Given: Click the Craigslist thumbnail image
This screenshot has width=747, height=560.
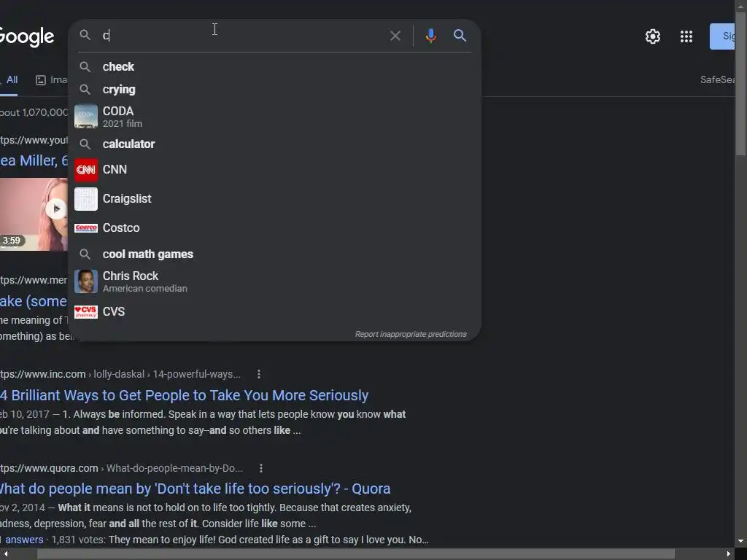Looking at the screenshot, I should point(86,199).
